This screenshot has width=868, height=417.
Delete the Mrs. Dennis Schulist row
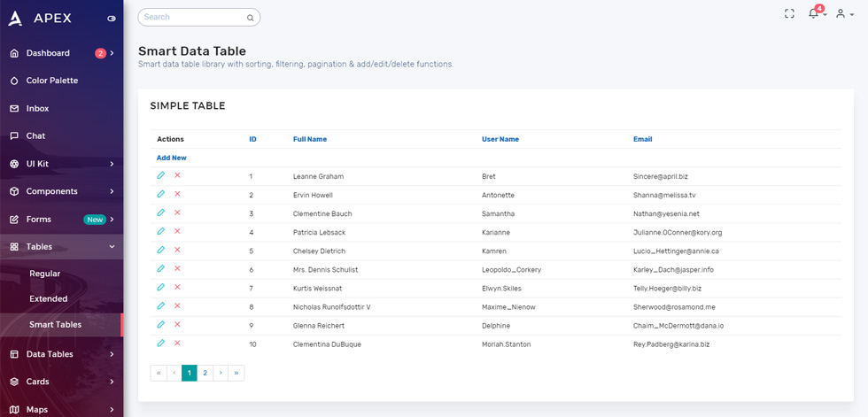pyautogui.click(x=177, y=268)
